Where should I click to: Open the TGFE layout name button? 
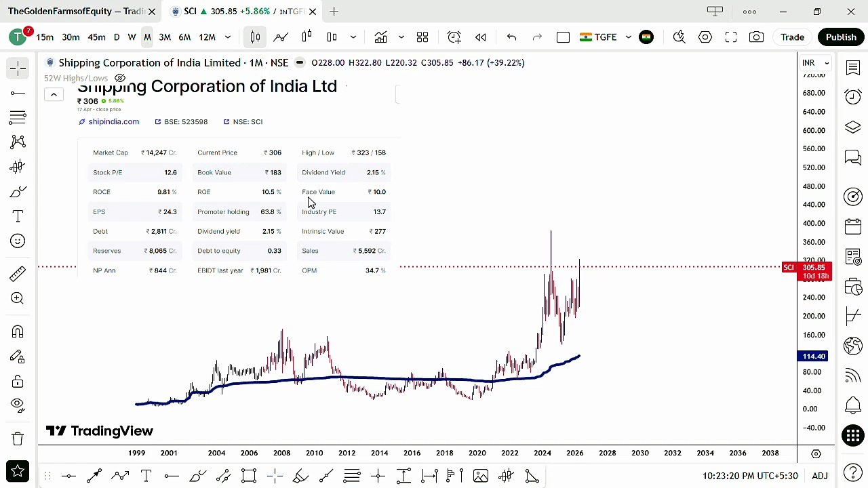click(x=599, y=37)
